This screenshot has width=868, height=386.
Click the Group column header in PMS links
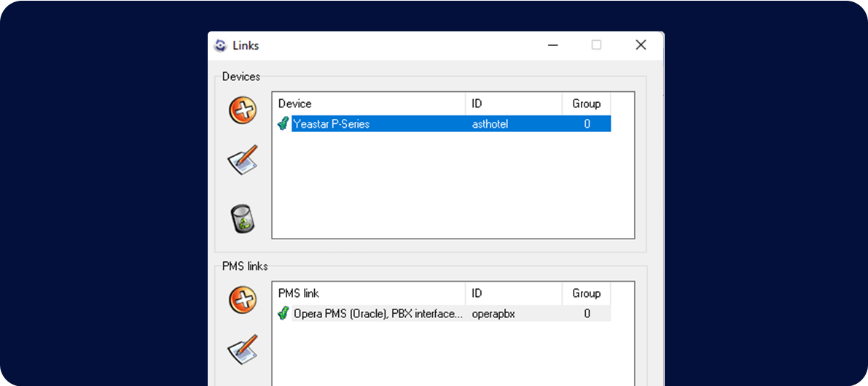[x=586, y=293]
